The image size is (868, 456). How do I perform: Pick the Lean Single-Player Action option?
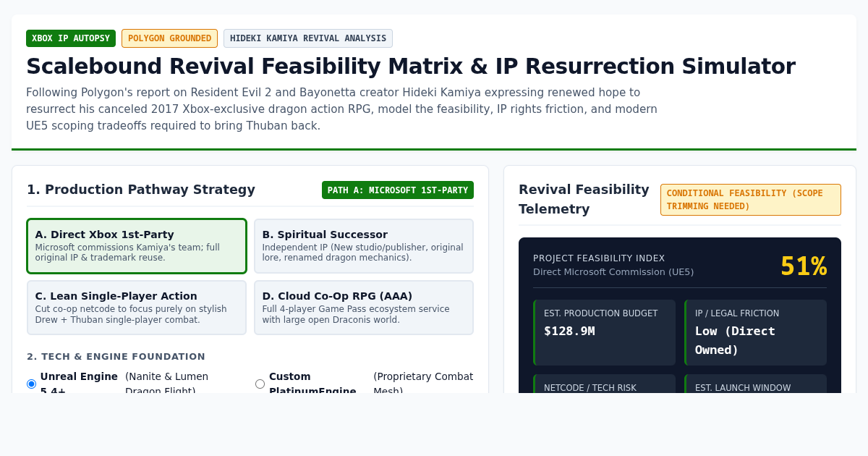pos(137,308)
